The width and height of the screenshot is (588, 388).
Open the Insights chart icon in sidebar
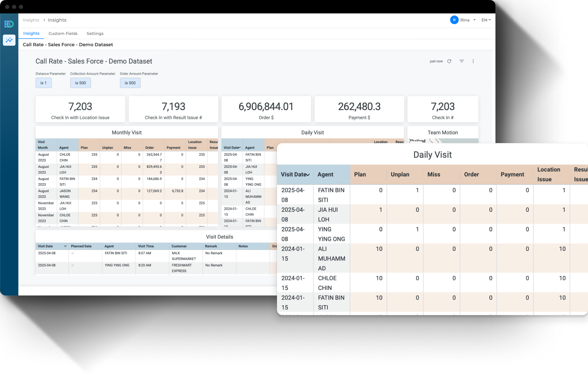tap(9, 40)
